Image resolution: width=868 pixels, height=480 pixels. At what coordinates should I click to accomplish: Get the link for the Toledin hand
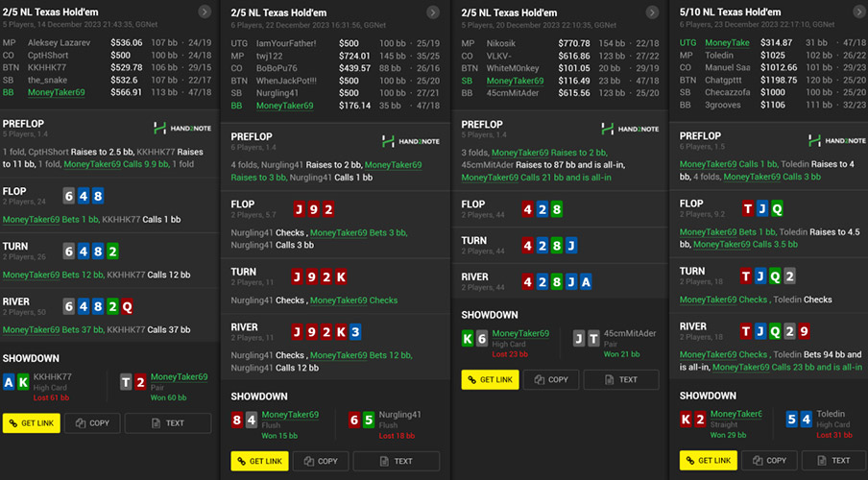709,460
